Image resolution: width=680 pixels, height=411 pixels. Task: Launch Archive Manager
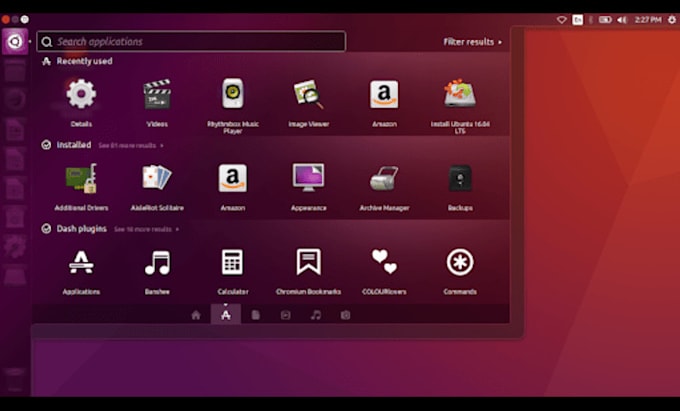coord(384,178)
